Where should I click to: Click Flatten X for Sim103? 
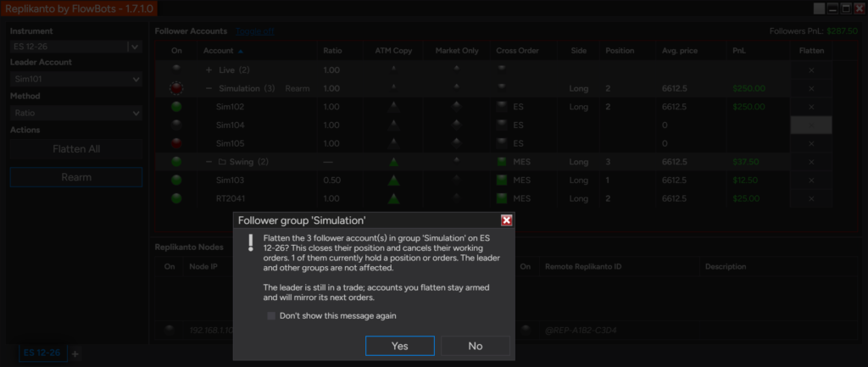(811, 180)
